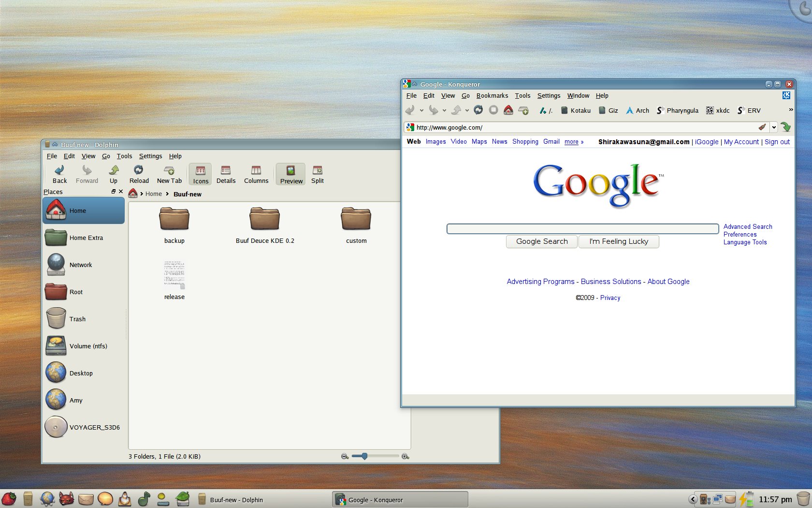
Task: Expand breadcrumb arrow before Buuf-new
Action: coord(167,194)
